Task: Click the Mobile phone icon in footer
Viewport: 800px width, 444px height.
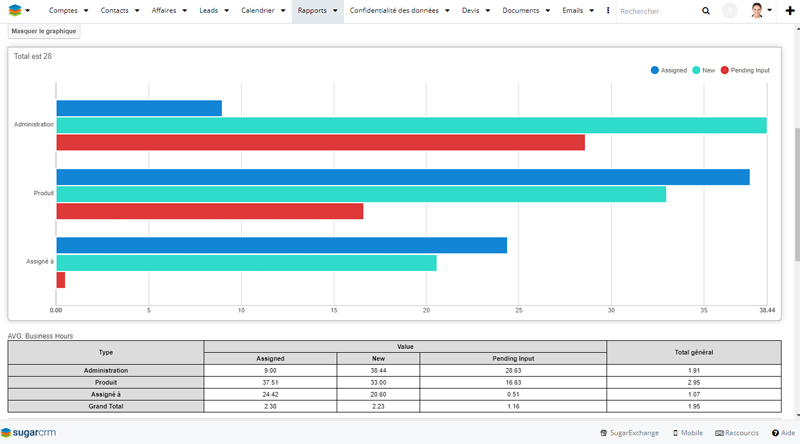Action: point(676,433)
